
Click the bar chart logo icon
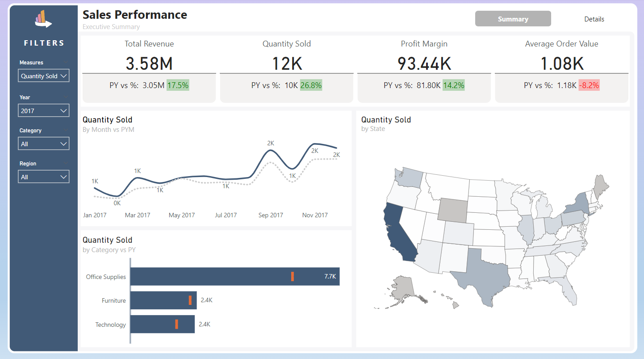43,19
